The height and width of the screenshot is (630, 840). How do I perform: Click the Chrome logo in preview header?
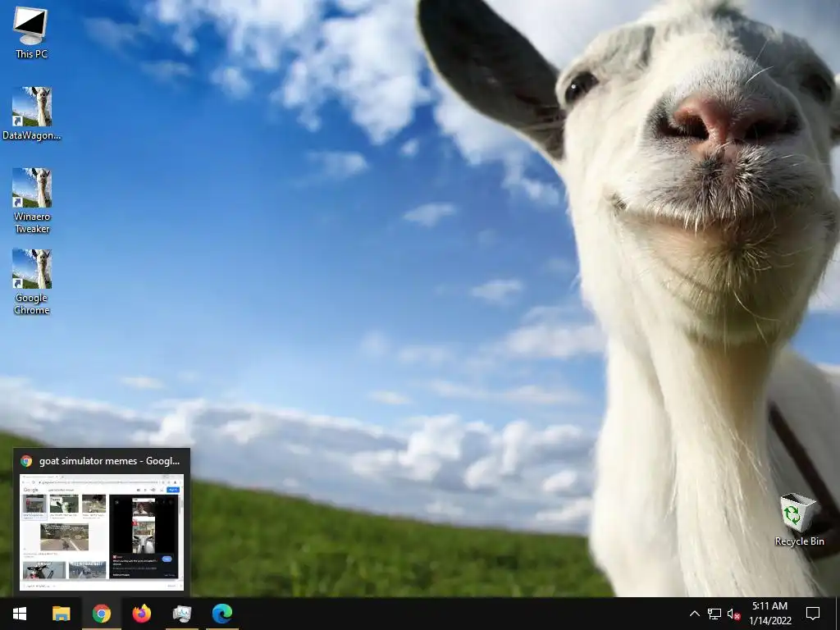click(x=26, y=461)
